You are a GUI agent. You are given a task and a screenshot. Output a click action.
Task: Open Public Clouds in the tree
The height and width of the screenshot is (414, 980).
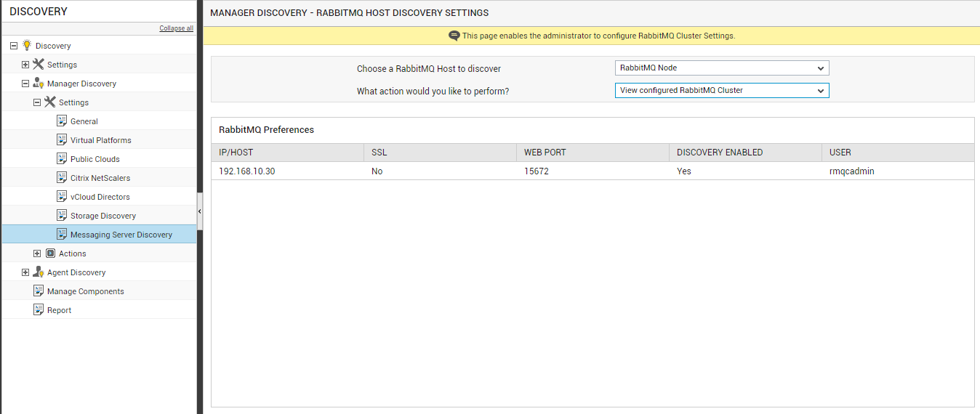pyautogui.click(x=95, y=159)
